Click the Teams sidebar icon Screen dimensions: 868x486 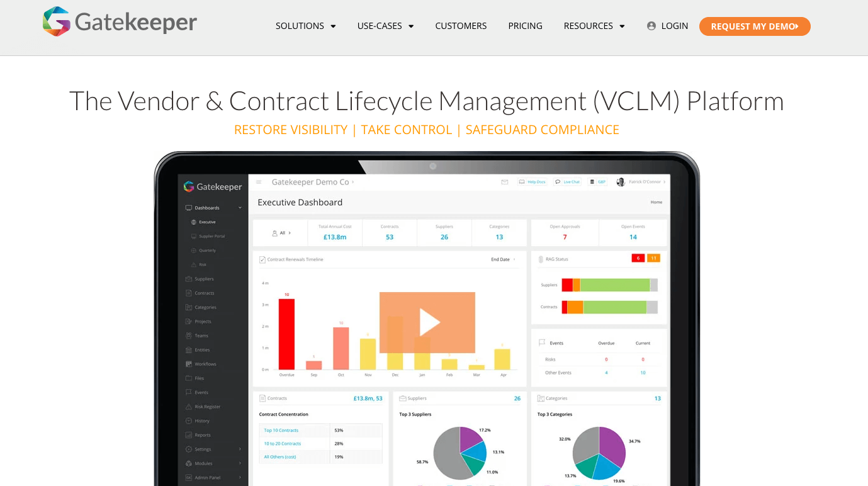[x=189, y=336]
